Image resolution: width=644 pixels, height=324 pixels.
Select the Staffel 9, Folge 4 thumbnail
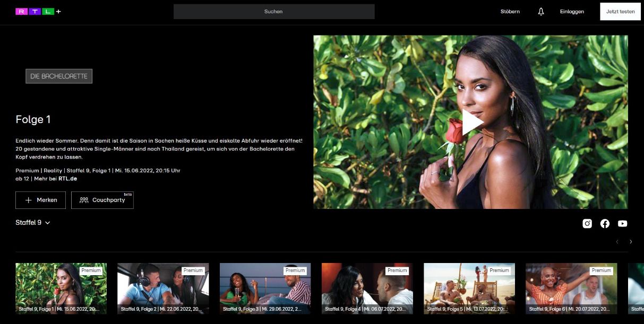[x=367, y=288]
